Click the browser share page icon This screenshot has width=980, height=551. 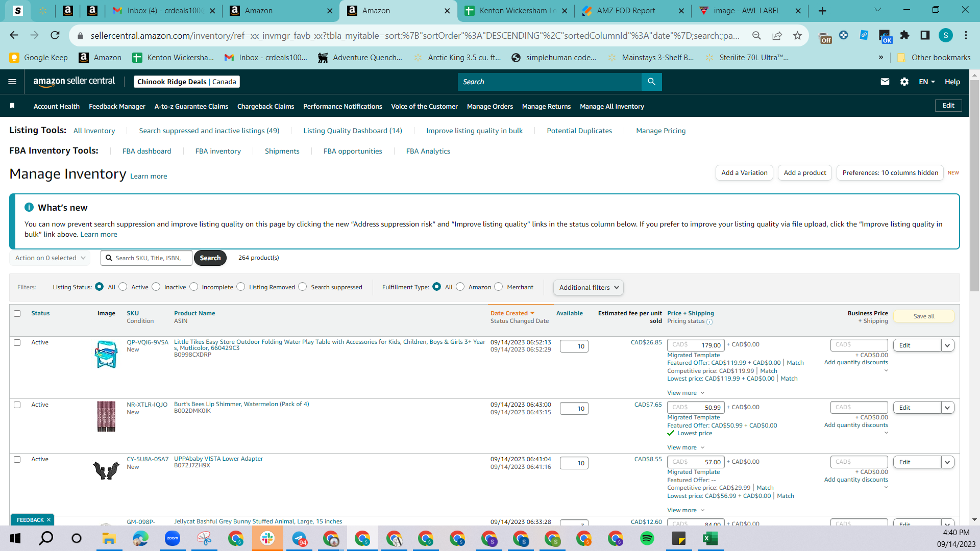[x=777, y=35]
